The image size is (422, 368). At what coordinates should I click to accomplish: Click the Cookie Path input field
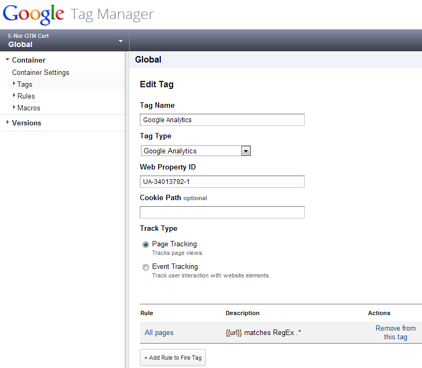[222, 212]
